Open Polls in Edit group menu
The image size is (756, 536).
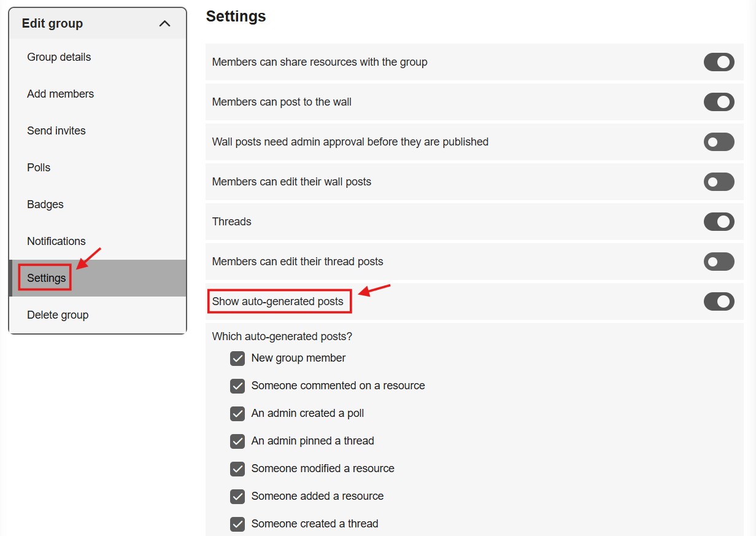(x=39, y=168)
